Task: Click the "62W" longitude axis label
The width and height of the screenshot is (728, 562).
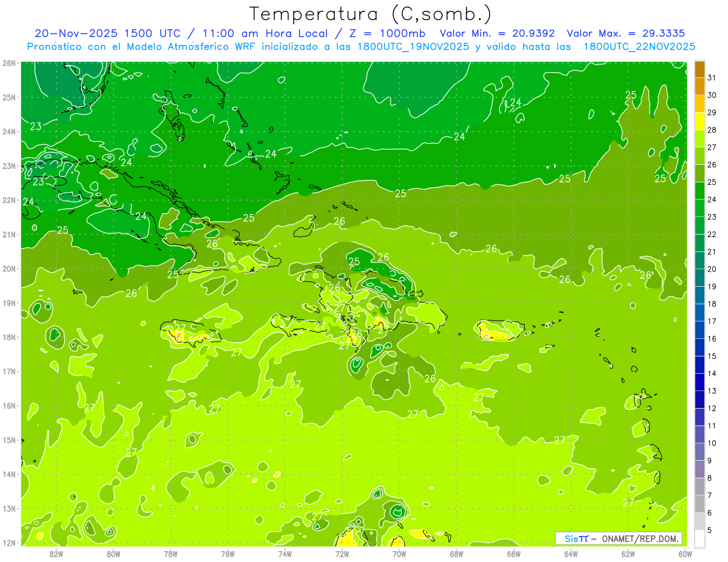Action: pyautogui.click(x=628, y=553)
